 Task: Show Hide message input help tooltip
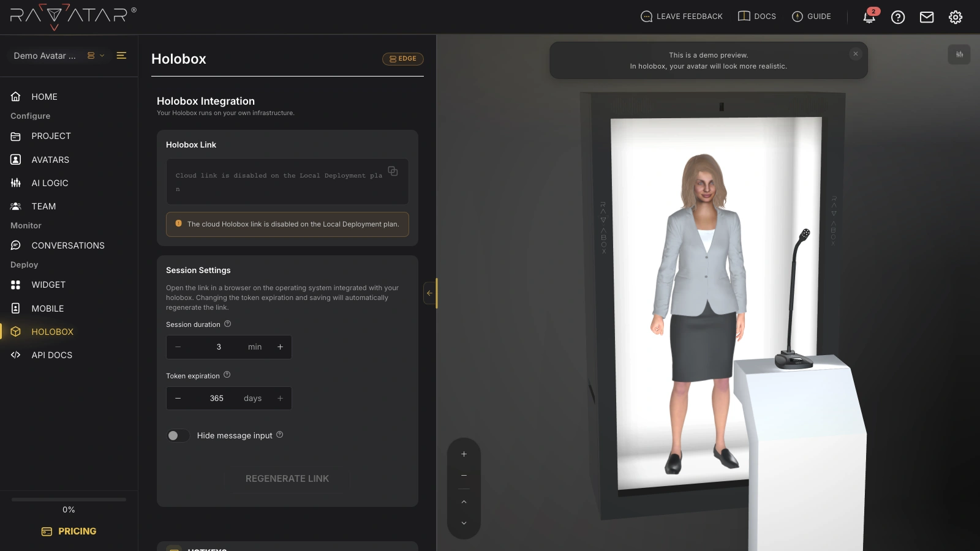[x=280, y=435]
